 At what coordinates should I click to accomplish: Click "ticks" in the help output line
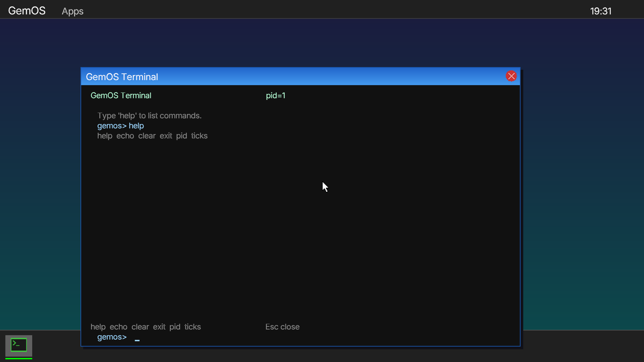click(x=199, y=136)
